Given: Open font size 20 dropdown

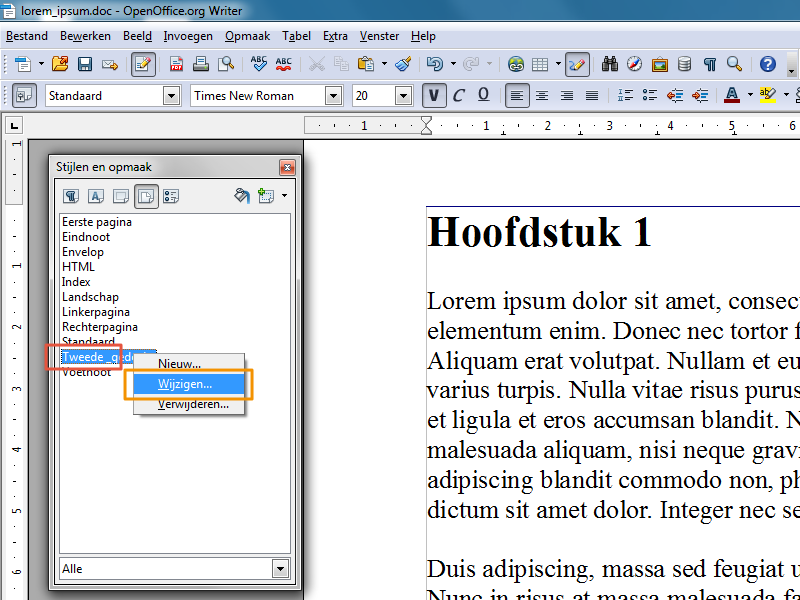Looking at the screenshot, I should tap(403, 96).
